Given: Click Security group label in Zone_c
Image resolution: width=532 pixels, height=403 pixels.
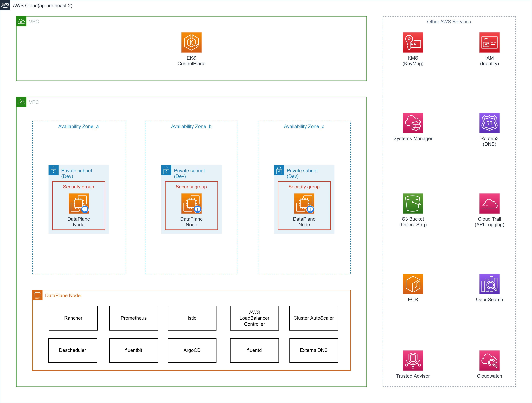Looking at the screenshot, I should [304, 187].
